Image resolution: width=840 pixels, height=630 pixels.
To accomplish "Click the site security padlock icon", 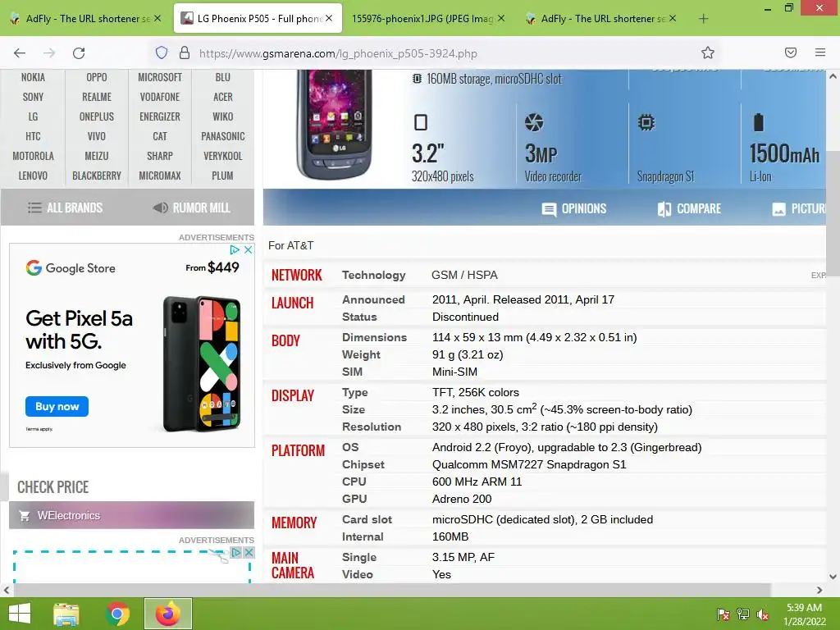I will (x=185, y=52).
